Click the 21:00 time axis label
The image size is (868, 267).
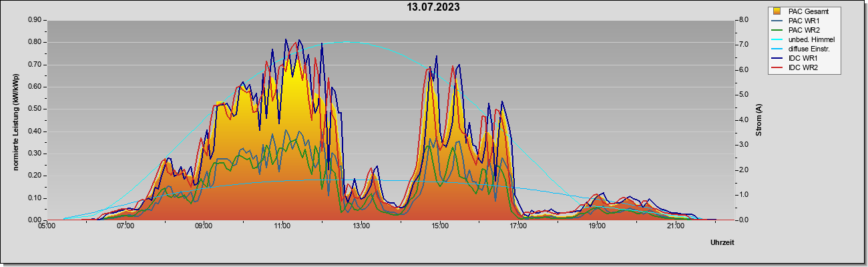676,227
